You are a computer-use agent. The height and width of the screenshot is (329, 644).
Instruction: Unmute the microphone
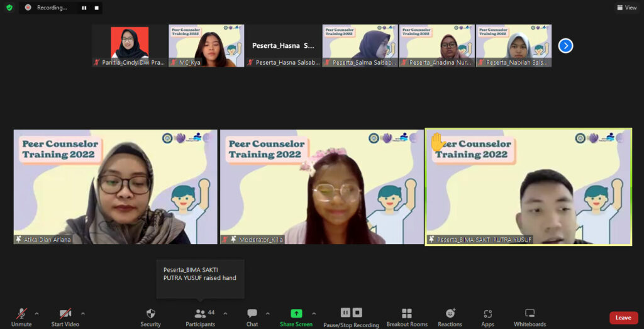pyautogui.click(x=21, y=314)
